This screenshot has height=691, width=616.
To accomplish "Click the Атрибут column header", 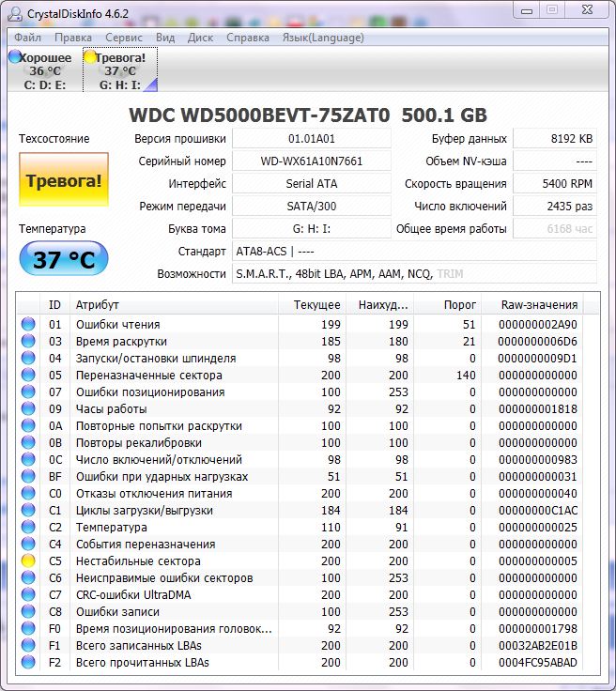I will tap(174, 304).
